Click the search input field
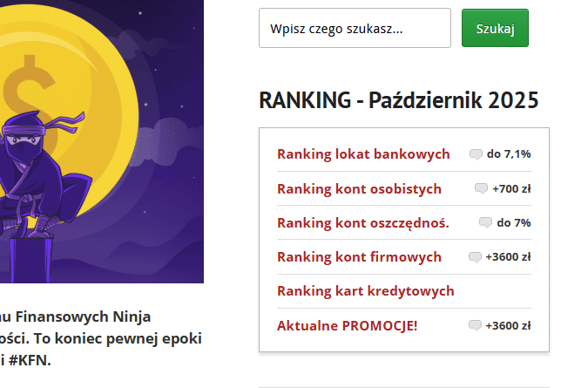Image resolution: width=588 pixels, height=388 pixels. tap(355, 29)
